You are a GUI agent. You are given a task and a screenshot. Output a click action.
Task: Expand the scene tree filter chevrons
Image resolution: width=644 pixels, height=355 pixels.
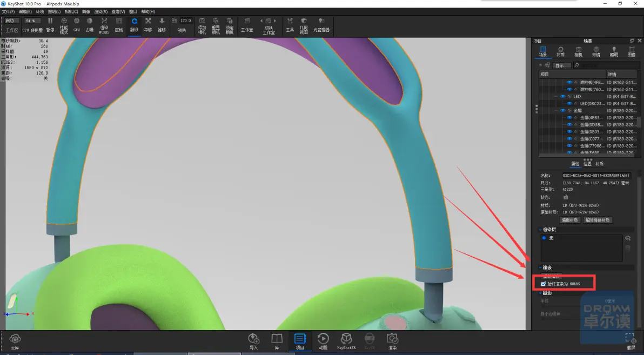point(541,65)
